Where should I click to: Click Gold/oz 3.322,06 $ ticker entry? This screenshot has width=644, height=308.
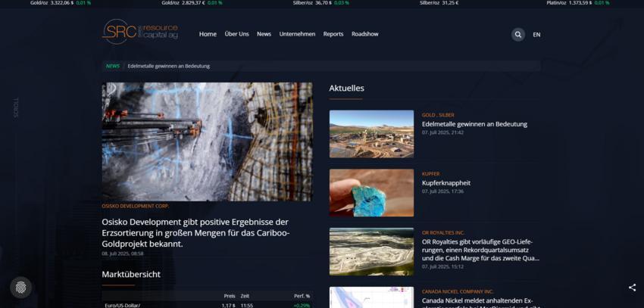61,3
